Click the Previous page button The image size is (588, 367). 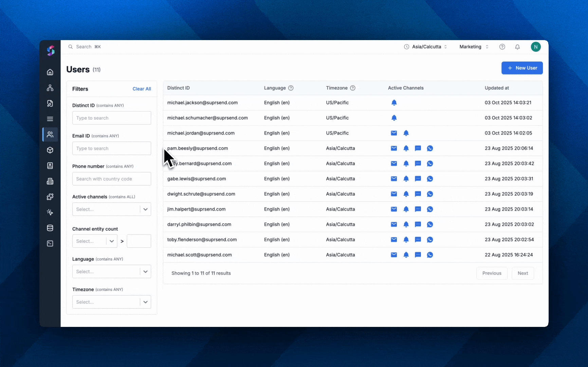pos(492,273)
